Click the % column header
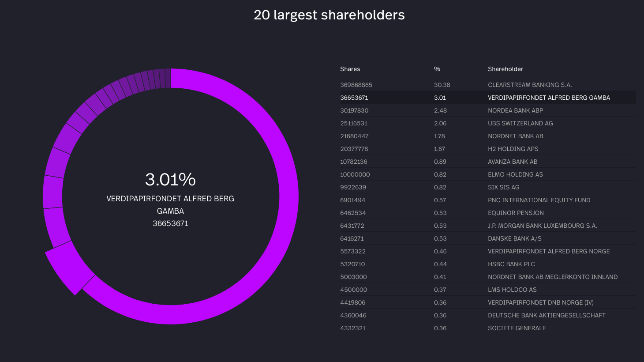The height and width of the screenshot is (362, 644). [x=437, y=69]
